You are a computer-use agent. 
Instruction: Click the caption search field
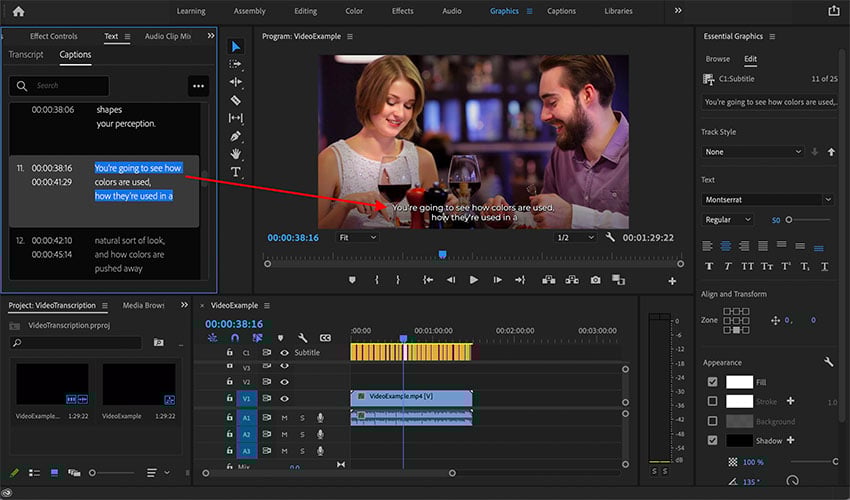(58, 86)
